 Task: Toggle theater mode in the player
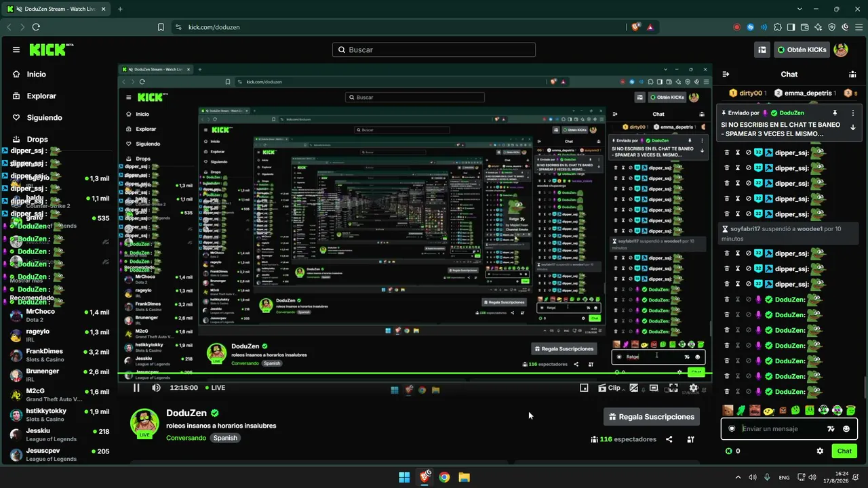pyautogui.click(x=653, y=388)
